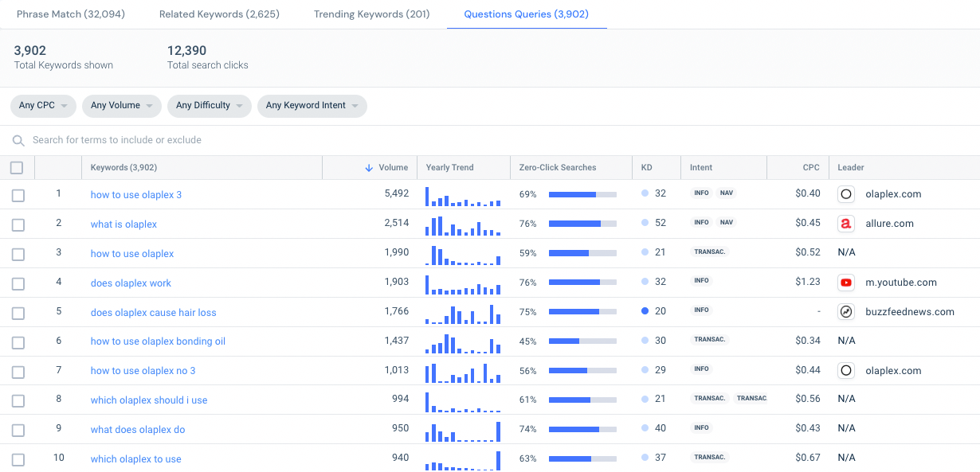Screen dimensions: 980x472
Task: Click the allure.com logo icon
Action: point(846,224)
